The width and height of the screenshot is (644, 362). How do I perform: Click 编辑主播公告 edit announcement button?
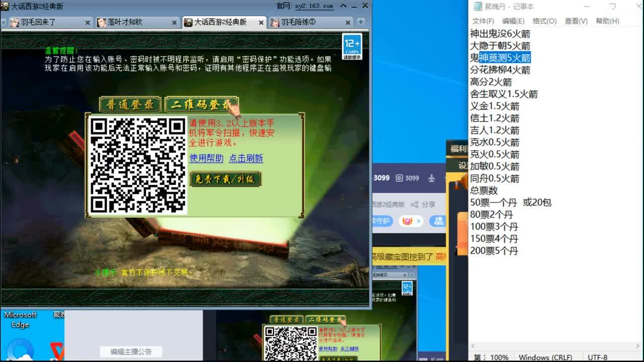(131, 351)
